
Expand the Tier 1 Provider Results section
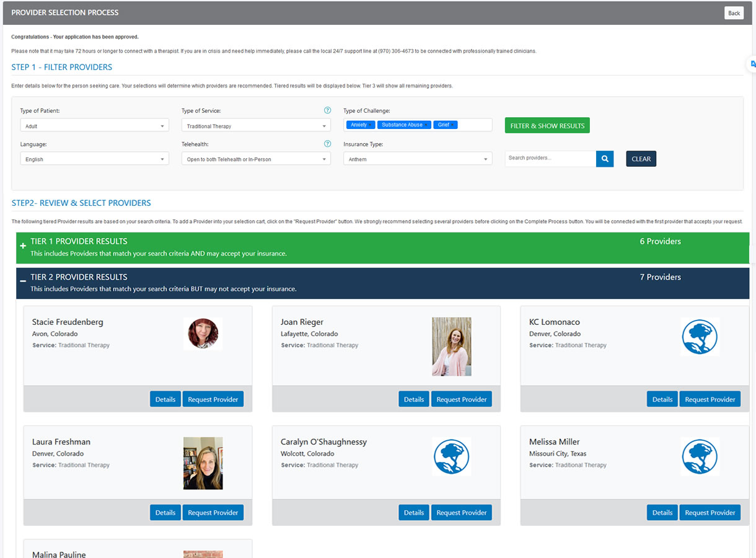pyautogui.click(x=23, y=246)
